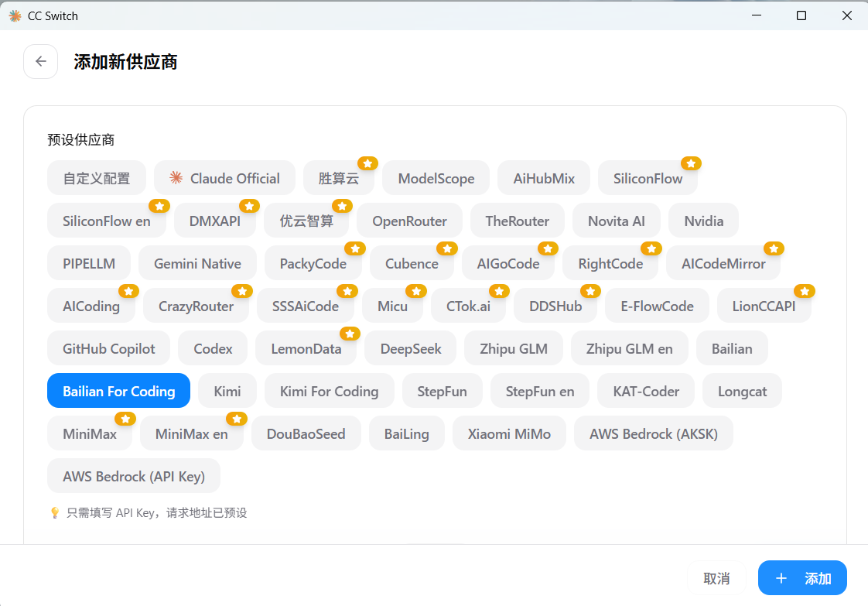The width and height of the screenshot is (868, 606).
Task: Click the 预设供应商 section label
Action: click(80, 139)
